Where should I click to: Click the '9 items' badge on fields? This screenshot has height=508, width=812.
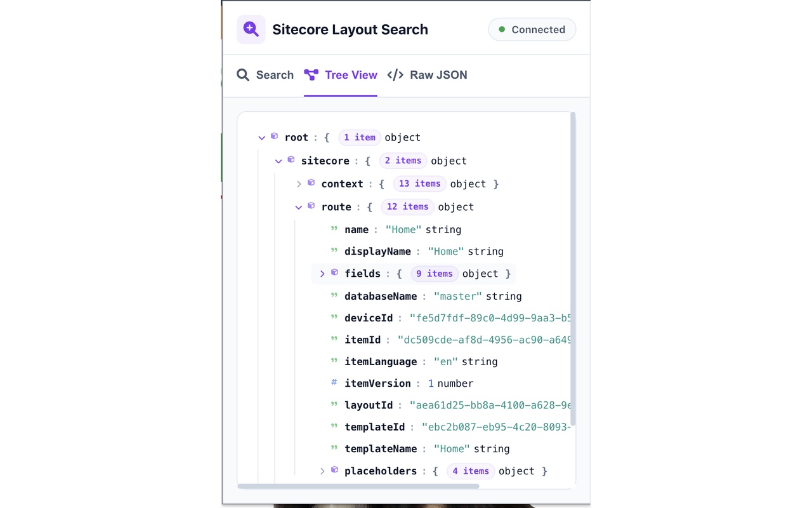(435, 274)
